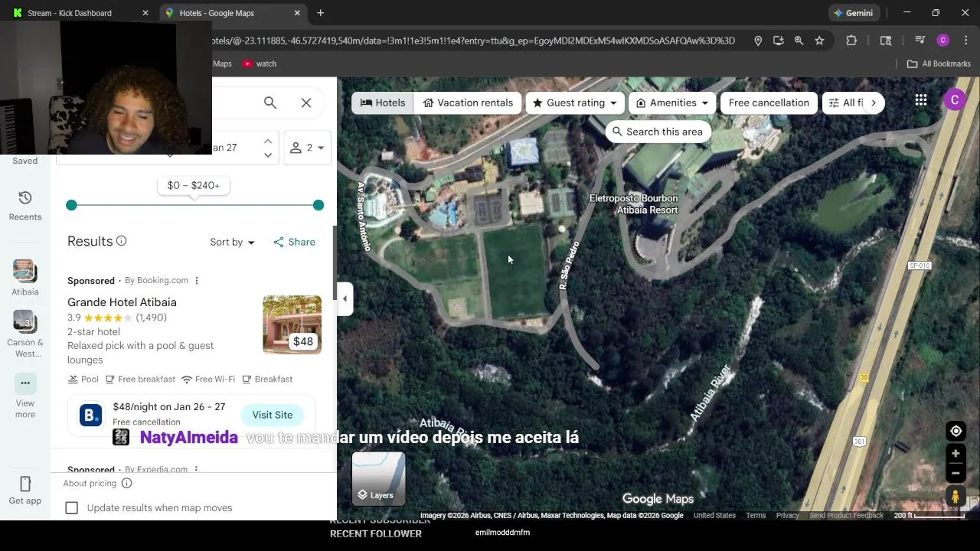
Task: Click the $0 – $240+ price label
Action: (x=194, y=185)
